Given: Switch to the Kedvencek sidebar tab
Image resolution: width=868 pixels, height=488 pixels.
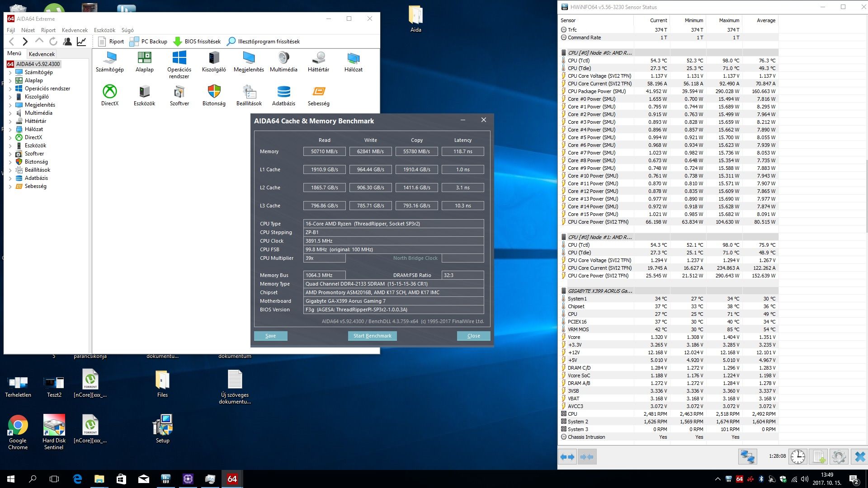Looking at the screenshot, I should point(42,54).
